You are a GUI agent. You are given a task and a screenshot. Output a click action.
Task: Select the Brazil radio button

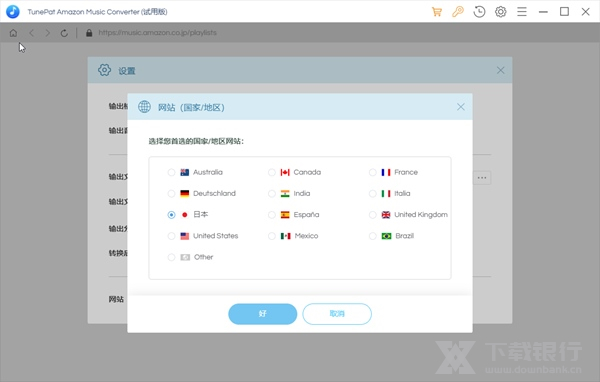click(x=372, y=236)
